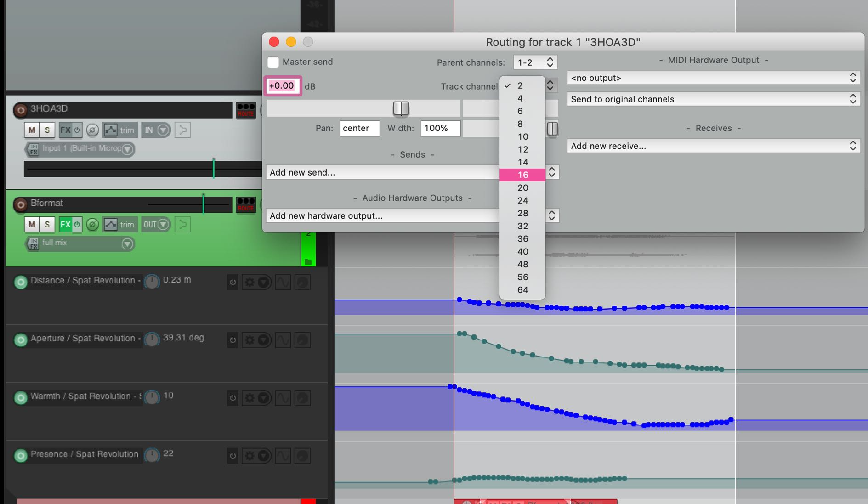Click the Presence envelope value knob
Image resolution: width=868 pixels, height=504 pixels.
[x=152, y=455]
